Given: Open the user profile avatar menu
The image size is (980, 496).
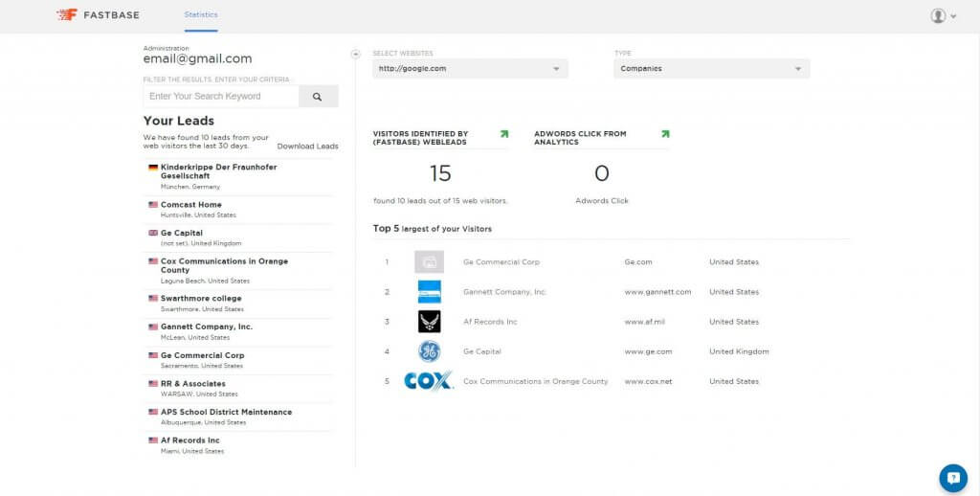Looking at the screenshot, I should coord(938,15).
